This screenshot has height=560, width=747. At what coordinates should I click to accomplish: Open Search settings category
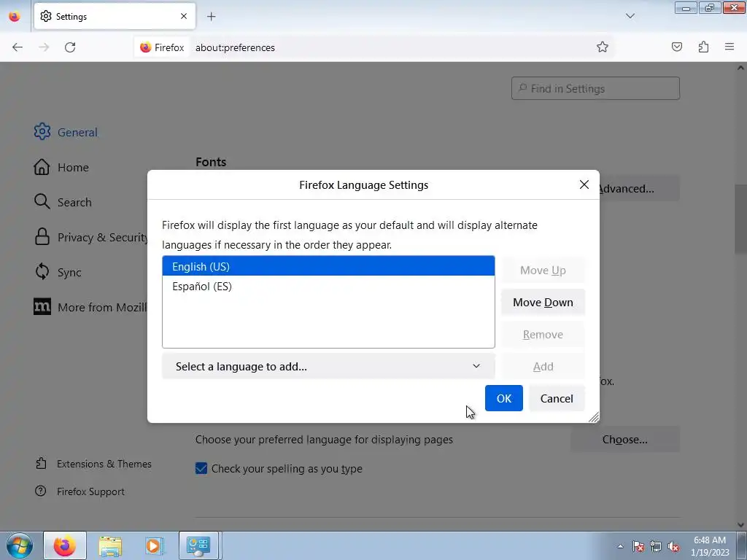(63, 202)
